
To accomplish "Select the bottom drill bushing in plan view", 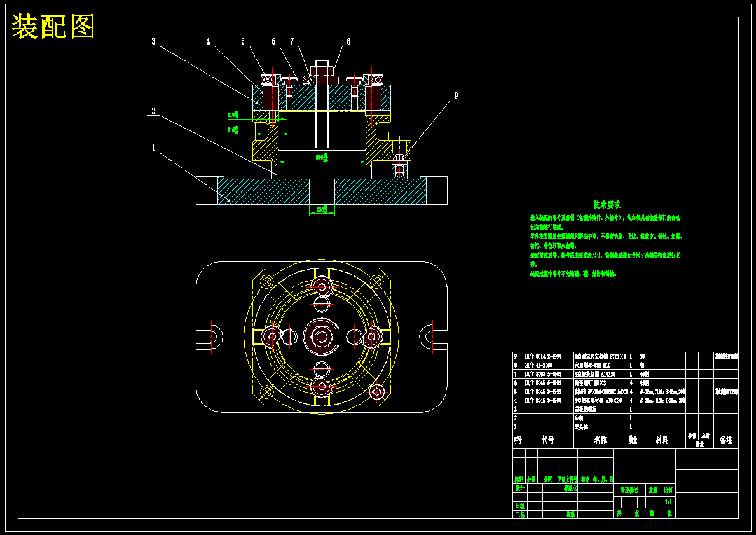I will pyautogui.click(x=322, y=386).
